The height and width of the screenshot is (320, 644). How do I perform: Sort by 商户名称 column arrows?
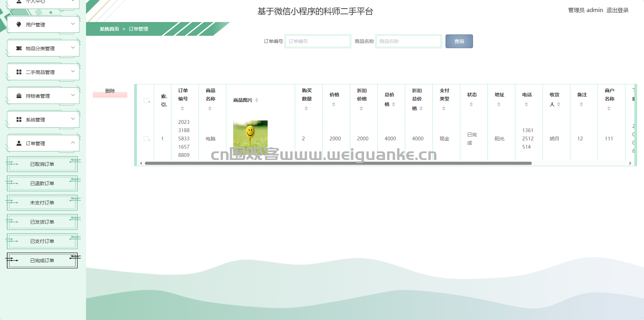tap(609, 108)
